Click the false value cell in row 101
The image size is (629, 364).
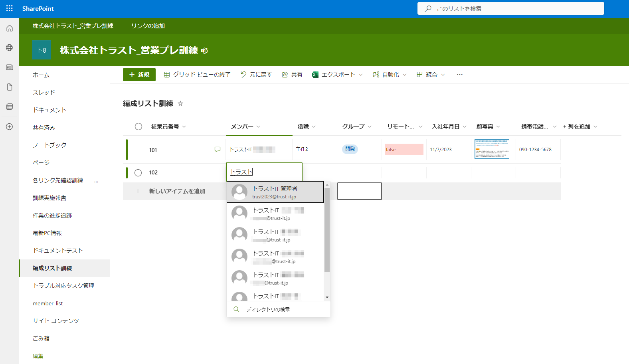click(404, 150)
